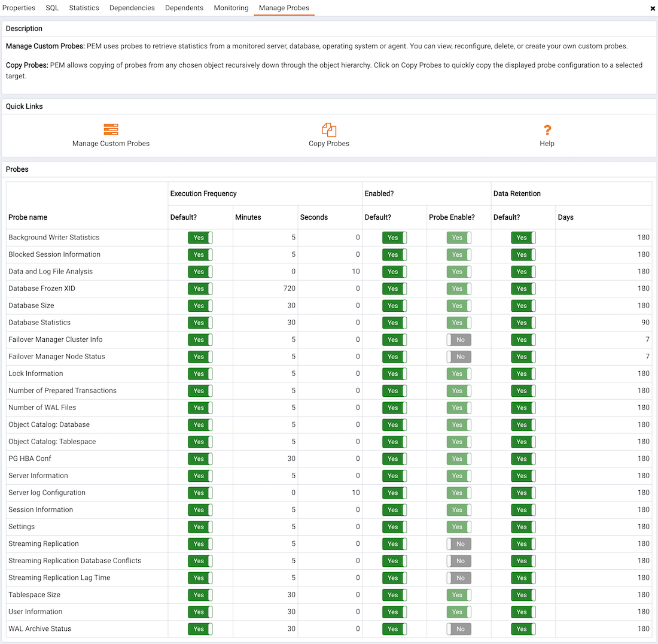Open the SQL tab

pos(52,8)
